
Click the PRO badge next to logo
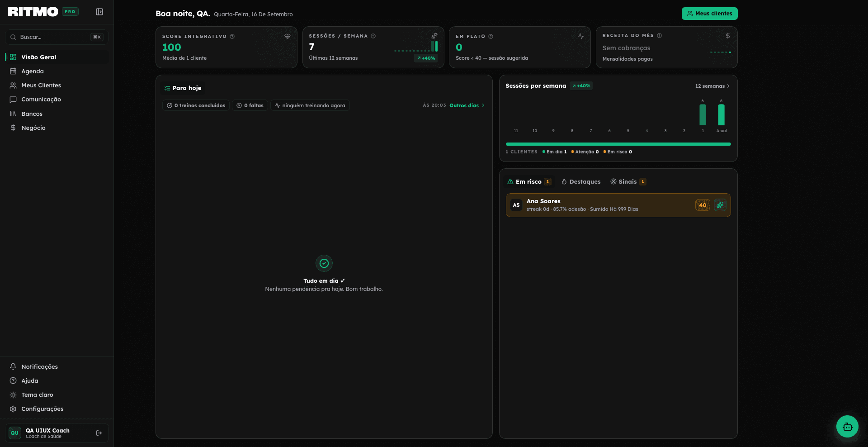(x=70, y=12)
